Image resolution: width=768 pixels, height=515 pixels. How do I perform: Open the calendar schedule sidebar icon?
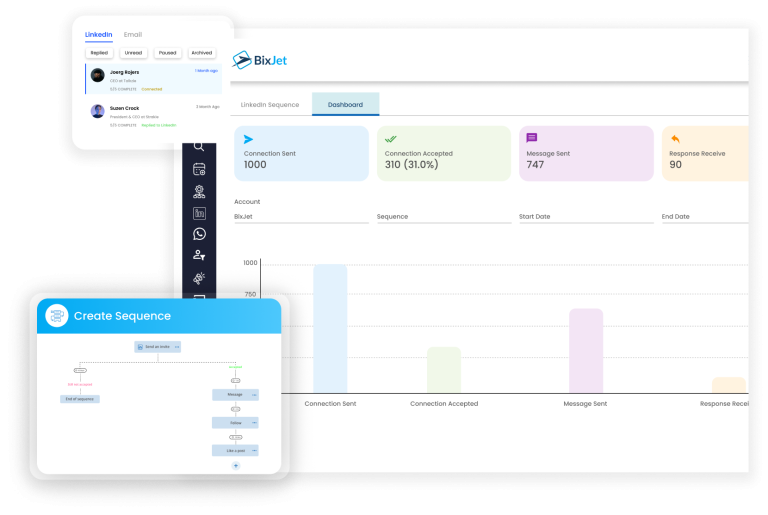(x=199, y=169)
